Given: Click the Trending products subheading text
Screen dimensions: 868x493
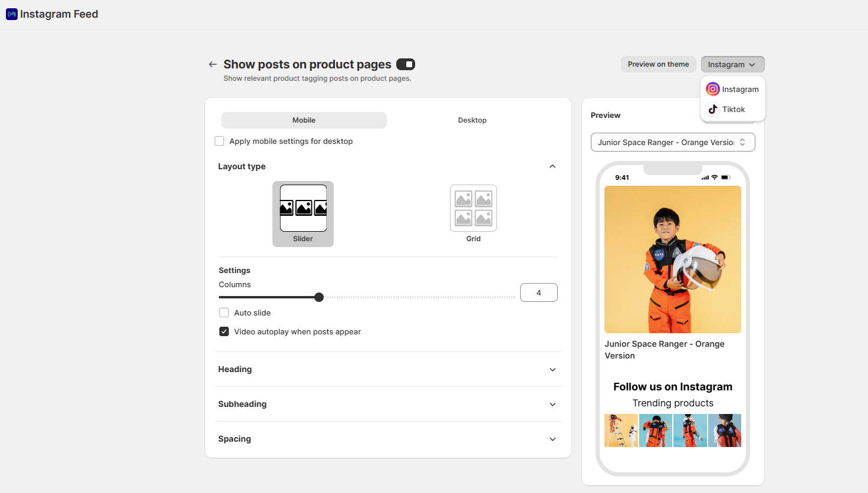Looking at the screenshot, I should click(x=673, y=403).
